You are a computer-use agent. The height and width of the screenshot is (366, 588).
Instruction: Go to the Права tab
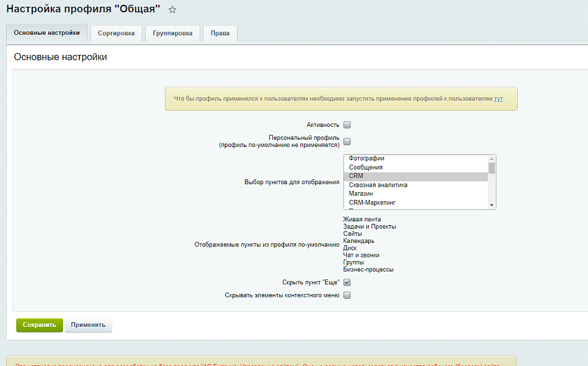(220, 34)
